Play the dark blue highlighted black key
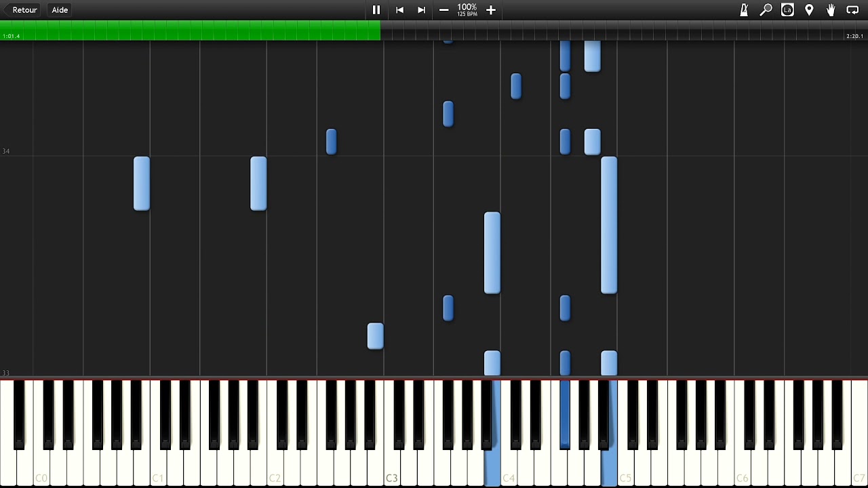The height and width of the screenshot is (488, 868). point(565,413)
